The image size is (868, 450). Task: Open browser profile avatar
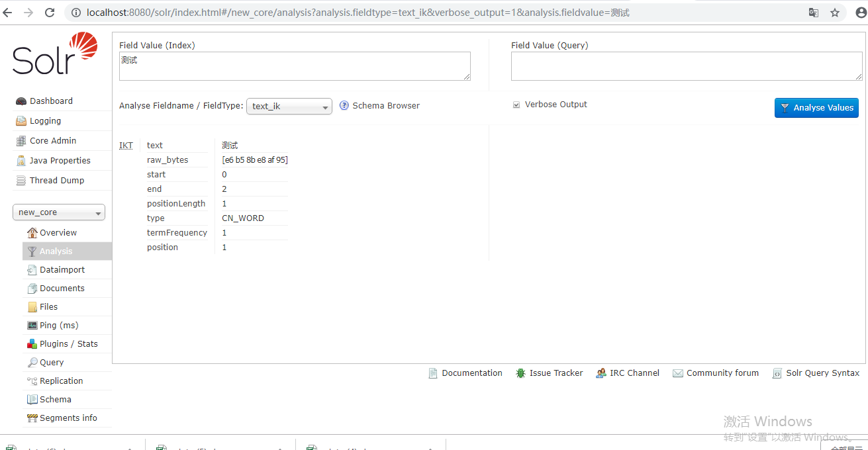[860, 13]
